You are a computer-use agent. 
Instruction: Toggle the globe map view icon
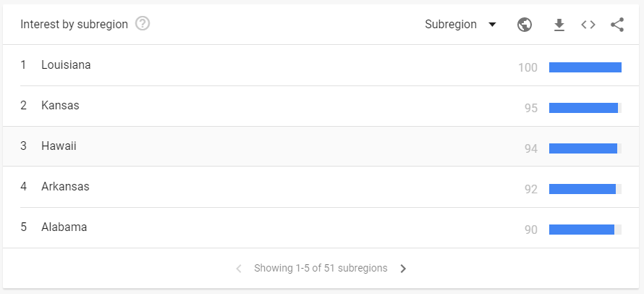(x=525, y=25)
